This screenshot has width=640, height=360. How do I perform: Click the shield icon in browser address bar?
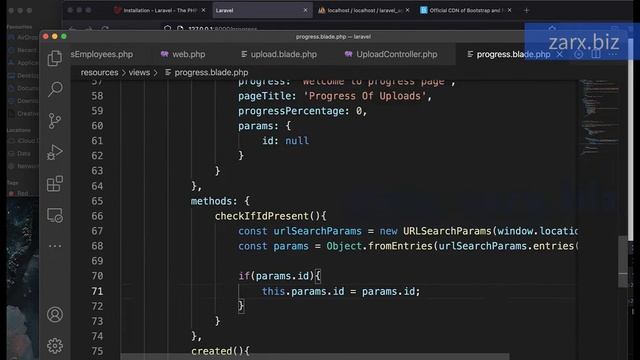coord(168,29)
